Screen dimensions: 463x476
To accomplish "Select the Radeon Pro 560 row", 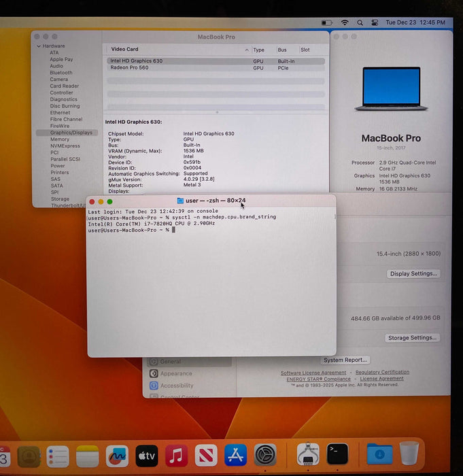I will point(216,68).
